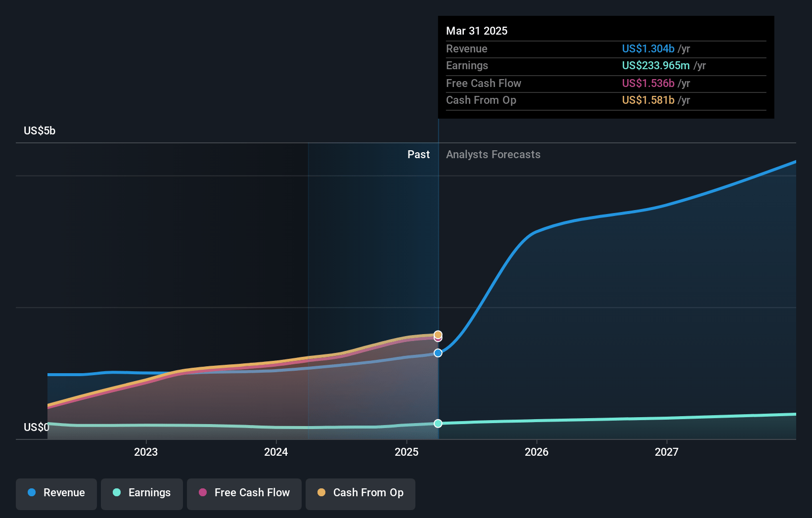This screenshot has height=518, width=812.
Task: Click the US$1.304b revenue value in tooltip
Action: [x=648, y=49]
